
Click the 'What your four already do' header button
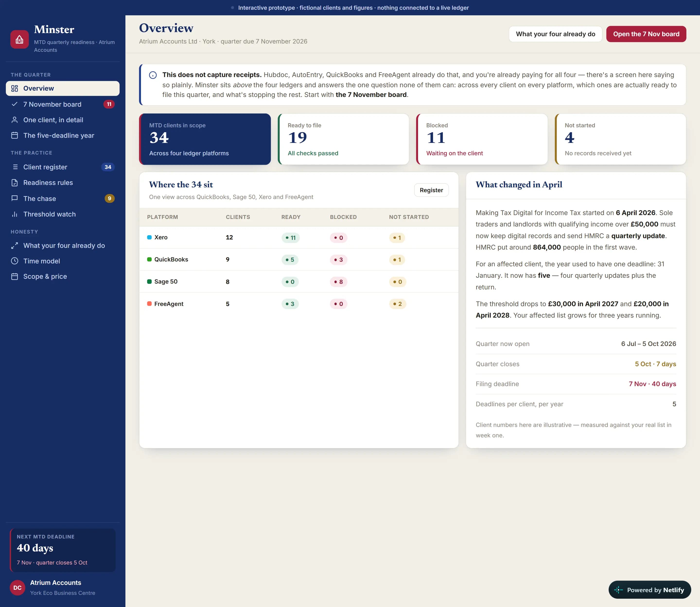[555, 34]
